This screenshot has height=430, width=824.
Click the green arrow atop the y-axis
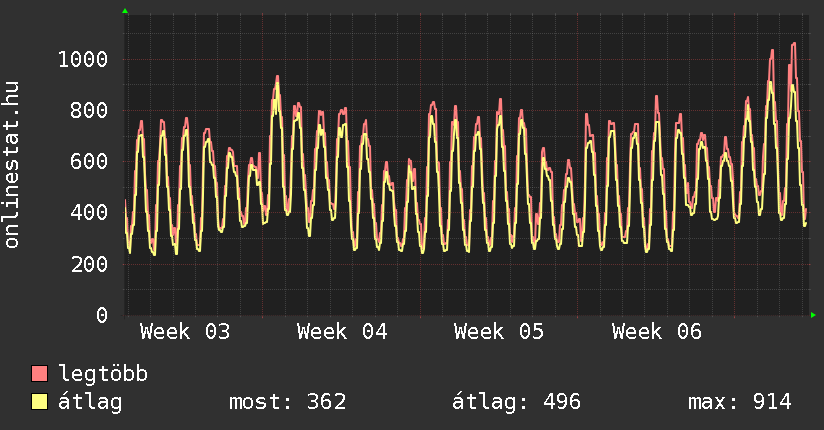125,11
